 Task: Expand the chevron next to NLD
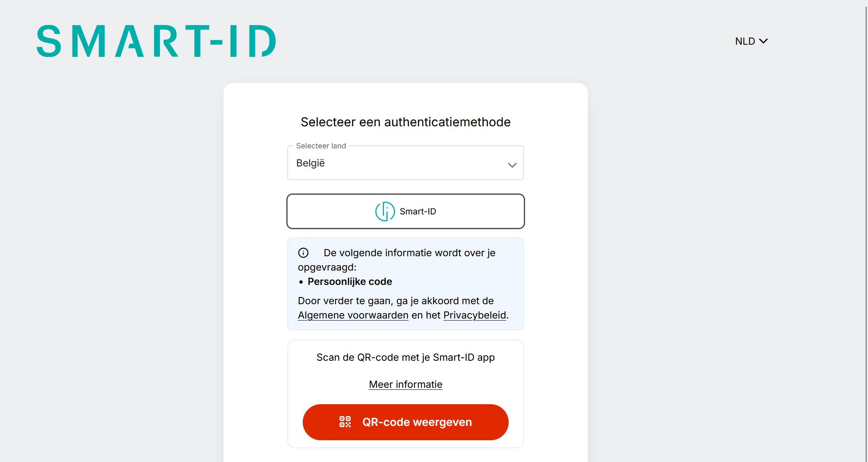point(763,41)
